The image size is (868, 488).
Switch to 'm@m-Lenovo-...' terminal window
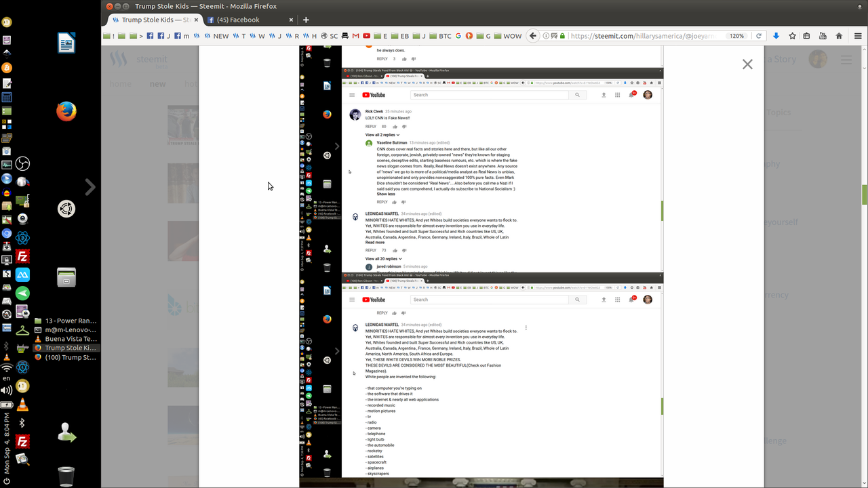[65, 329]
